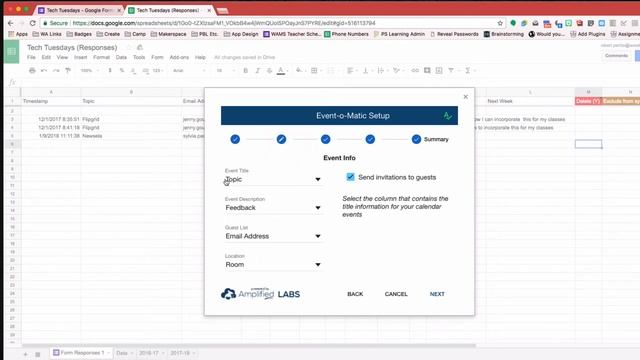Click the Insert comment icon
Image resolution: width=640 pixels, height=360 pixels.
427,71
